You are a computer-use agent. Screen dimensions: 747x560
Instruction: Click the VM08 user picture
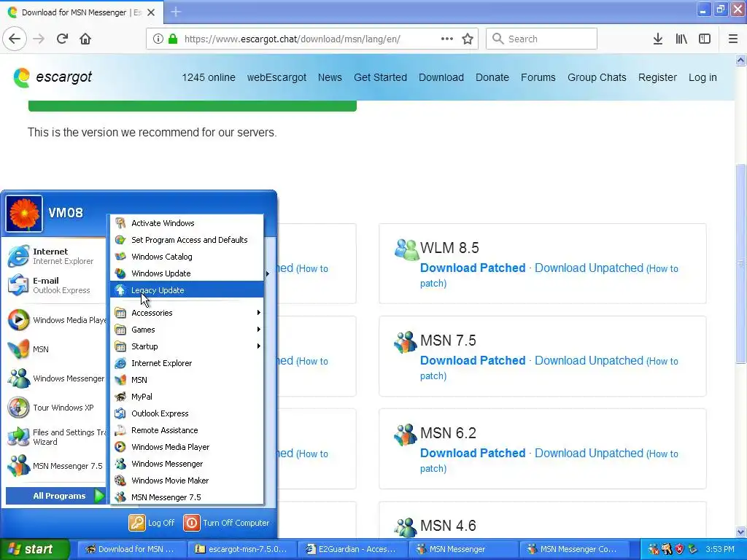pos(24,214)
